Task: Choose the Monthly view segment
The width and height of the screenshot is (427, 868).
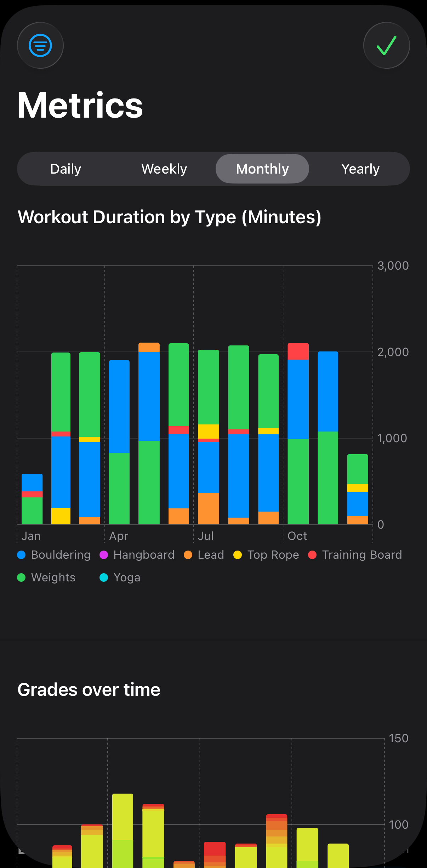Action: click(262, 169)
